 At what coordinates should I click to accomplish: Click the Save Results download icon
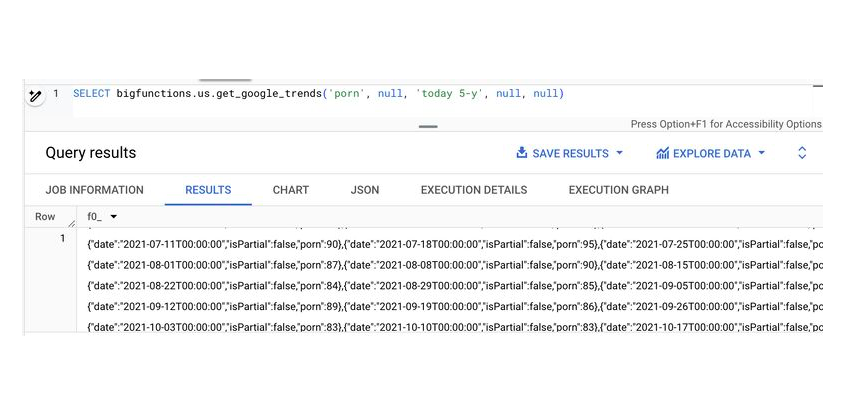click(x=521, y=153)
